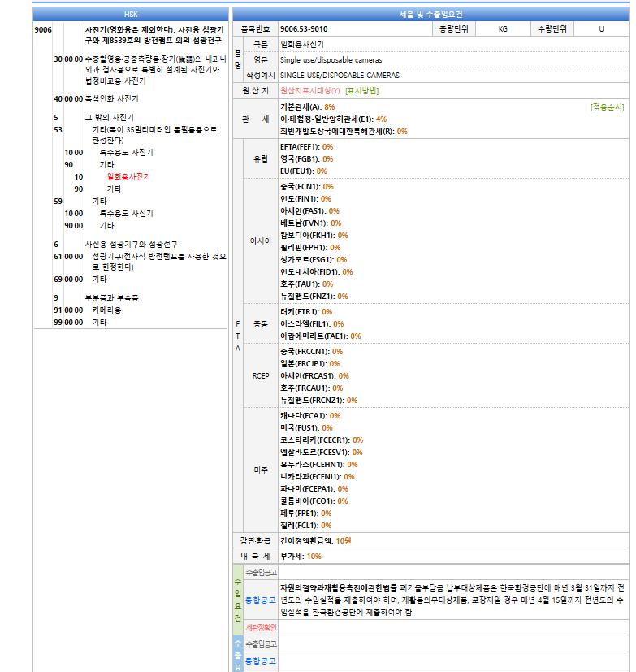Click item number 9006.53-9010 field

pyautogui.click(x=356, y=28)
